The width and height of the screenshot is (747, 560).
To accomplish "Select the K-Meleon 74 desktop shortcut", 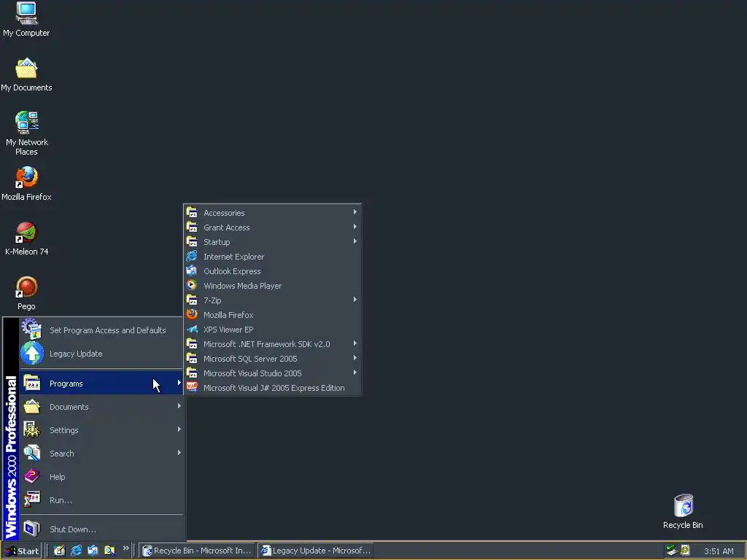I will click(x=26, y=238).
